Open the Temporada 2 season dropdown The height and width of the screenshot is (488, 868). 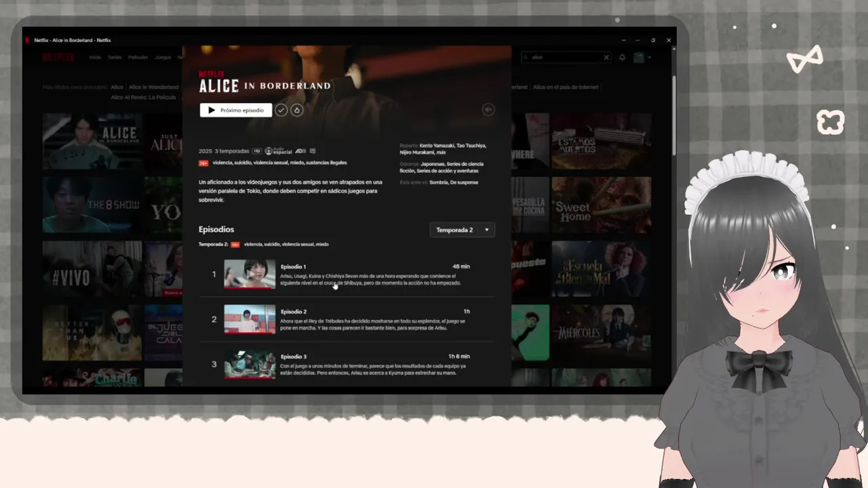462,230
